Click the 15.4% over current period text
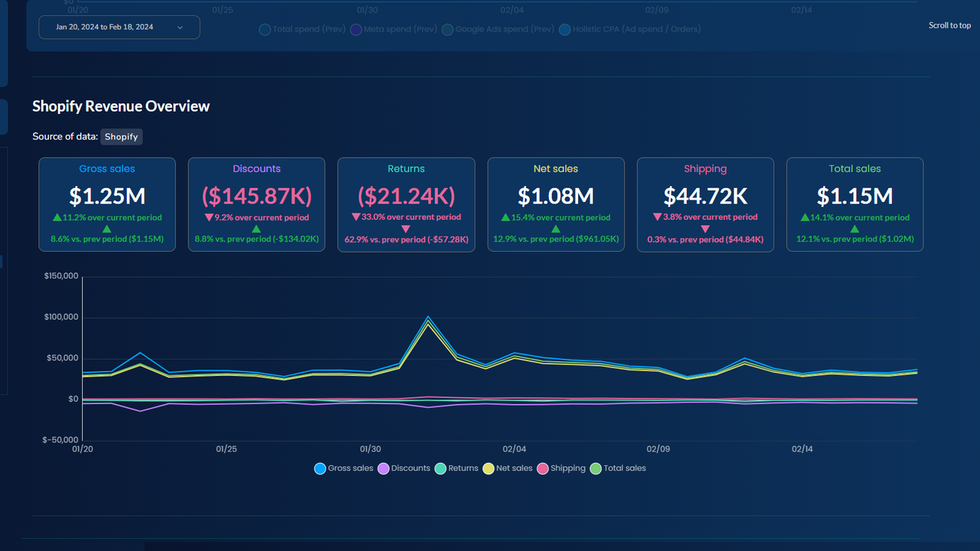980x551 pixels. click(561, 217)
